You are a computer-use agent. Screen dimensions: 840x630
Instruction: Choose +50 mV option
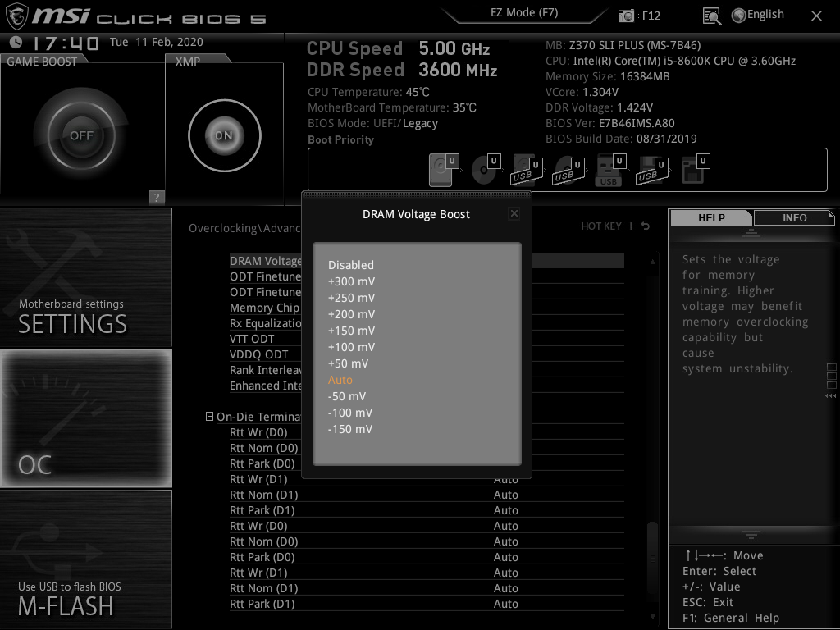click(x=348, y=363)
